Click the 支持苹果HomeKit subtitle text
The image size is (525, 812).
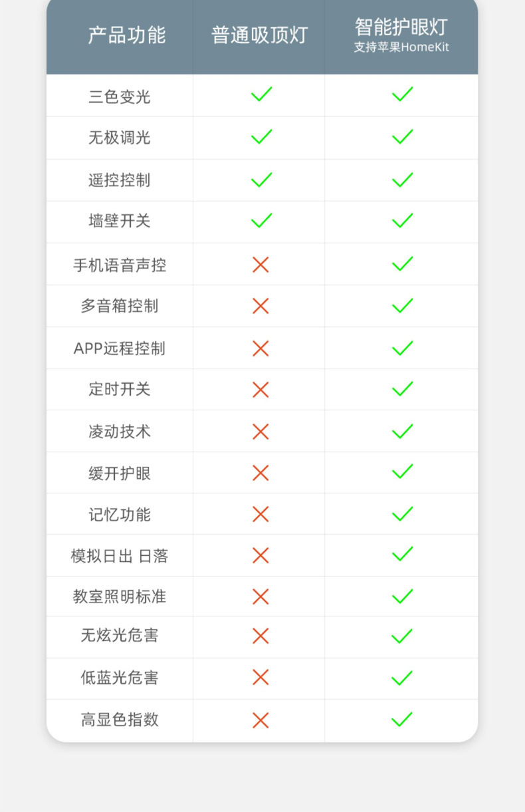click(x=401, y=48)
